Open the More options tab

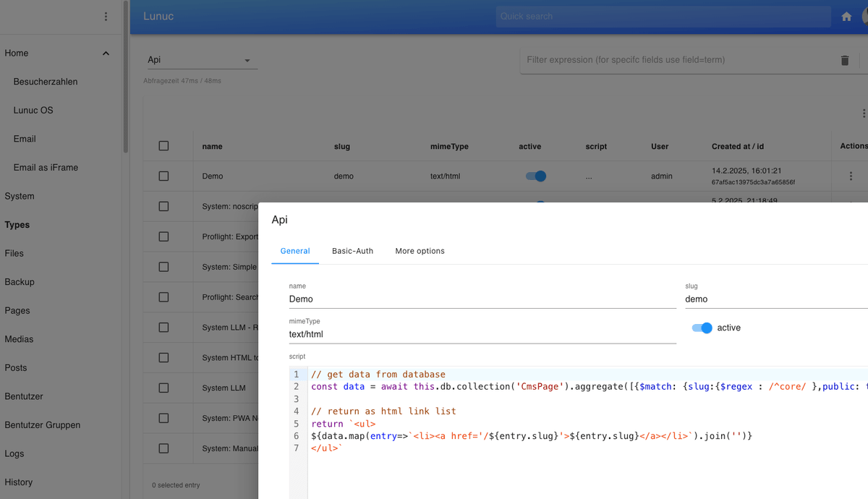(420, 251)
